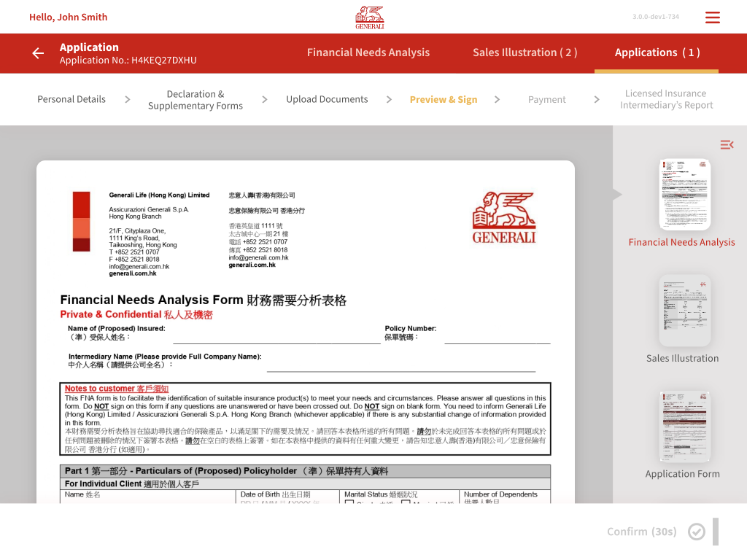Image resolution: width=747 pixels, height=560 pixels.
Task: Click the chevron after Payment
Action: [x=597, y=99]
